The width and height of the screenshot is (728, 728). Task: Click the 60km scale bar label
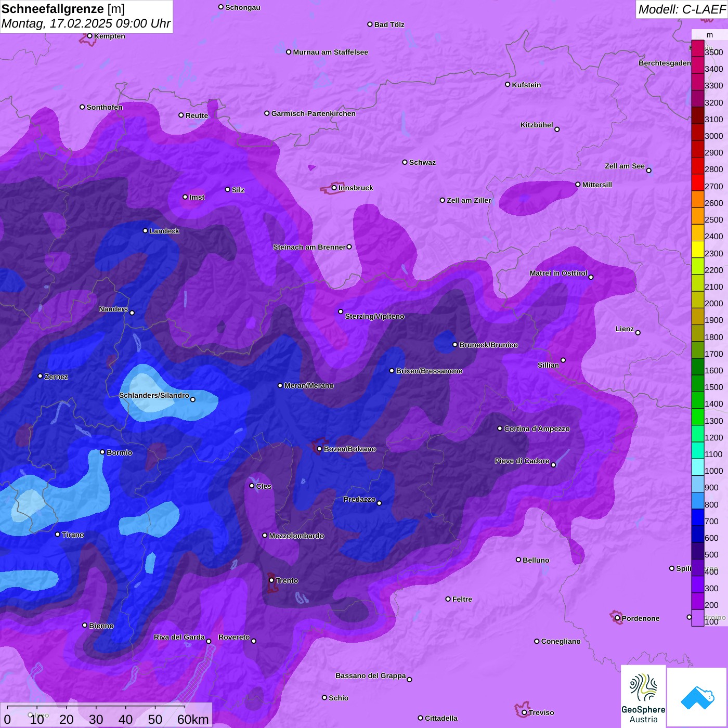coord(193,719)
